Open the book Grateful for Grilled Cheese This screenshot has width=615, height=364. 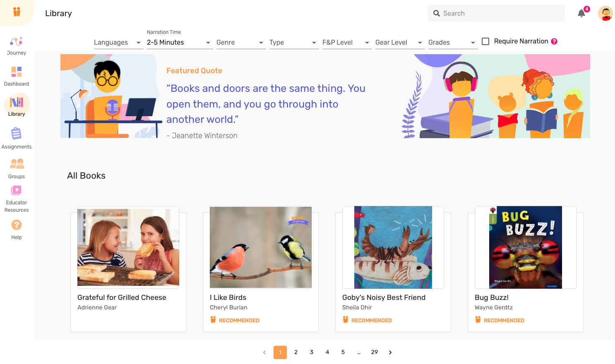(x=128, y=247)
